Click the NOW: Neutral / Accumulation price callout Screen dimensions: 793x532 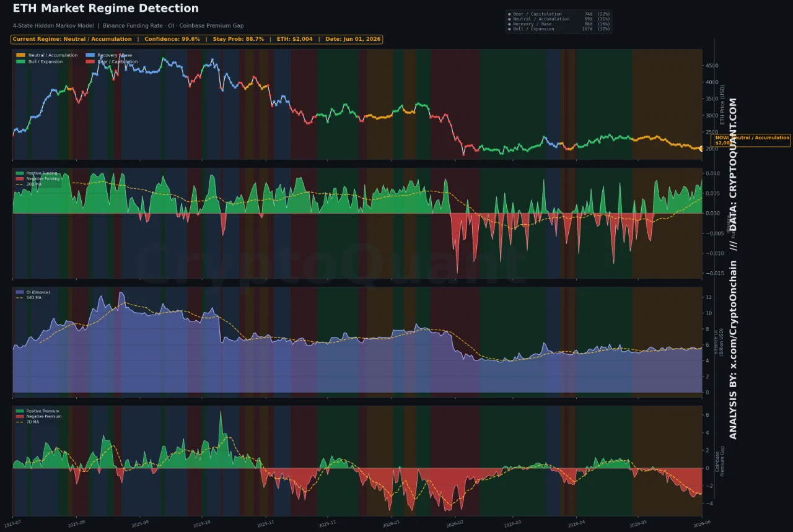coord(751,140)
